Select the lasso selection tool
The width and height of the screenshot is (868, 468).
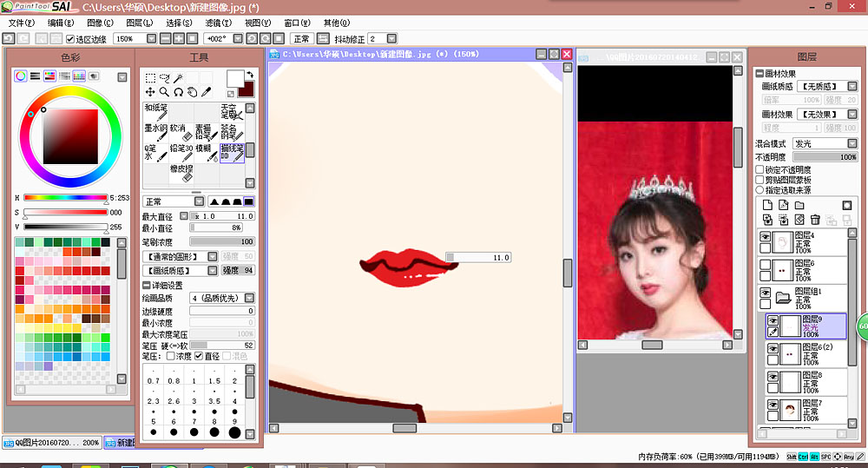[x=165, y=78]
